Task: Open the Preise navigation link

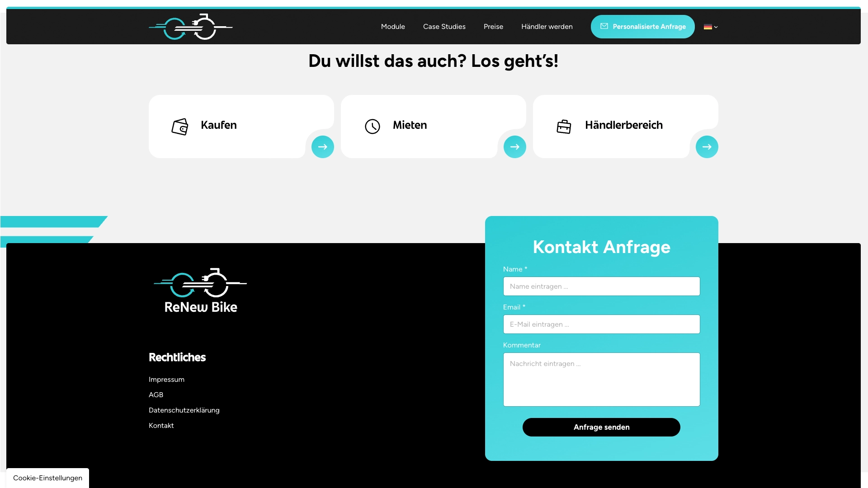Action: pyautogui.click(x=493, y=27)
